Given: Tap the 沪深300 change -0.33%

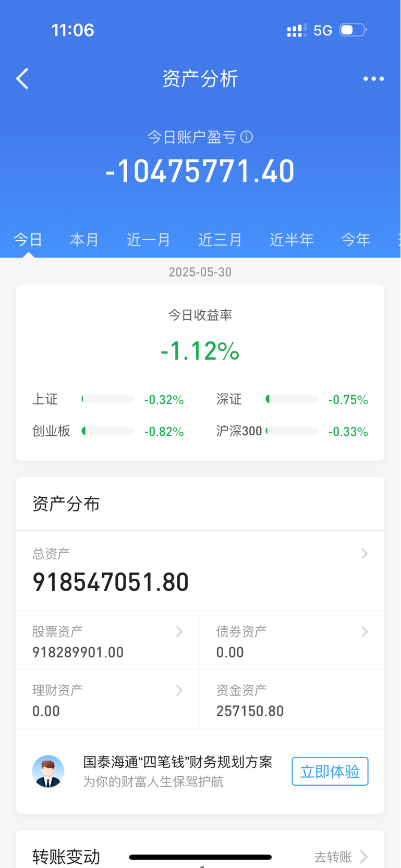Looking at the screenshot, I should click(348, 432).
